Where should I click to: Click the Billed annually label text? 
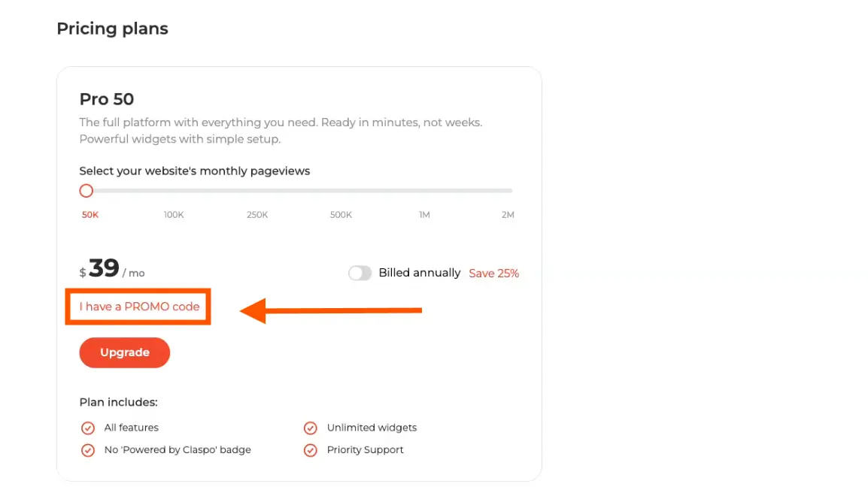tap(419, 273)
